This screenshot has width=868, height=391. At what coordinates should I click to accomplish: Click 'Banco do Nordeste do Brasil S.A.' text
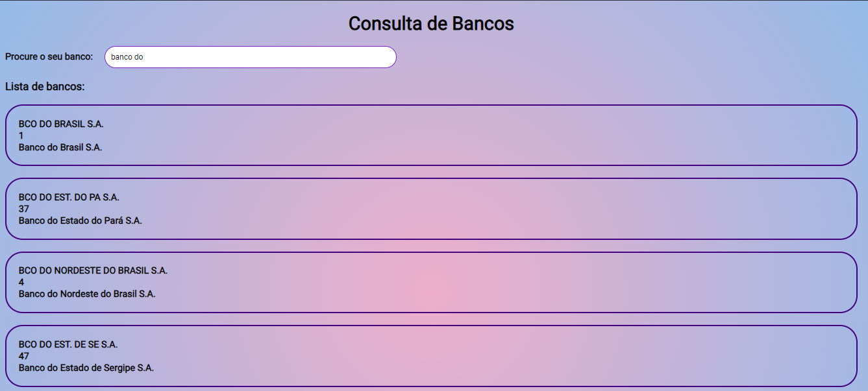pyautogui.click(x=86, y=294)
